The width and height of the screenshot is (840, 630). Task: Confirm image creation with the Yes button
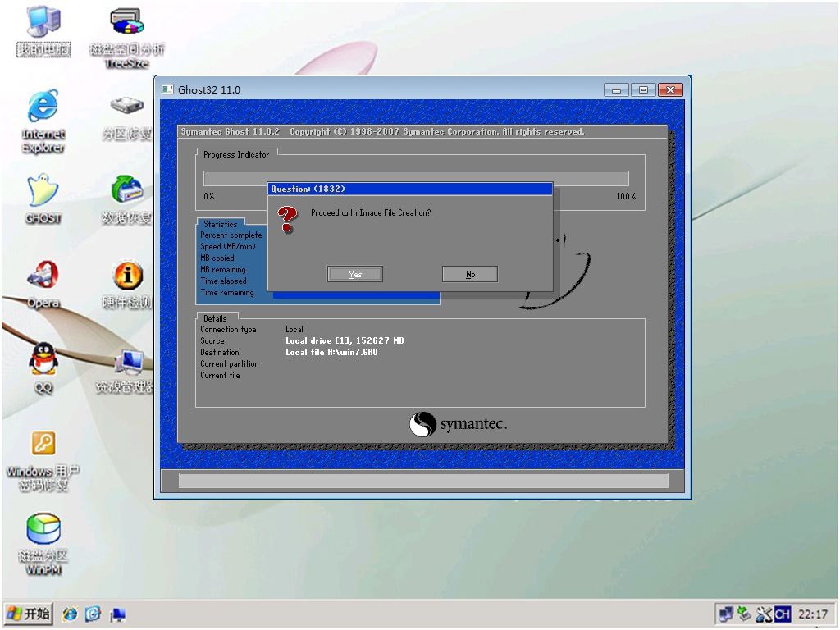click(354, 274)
